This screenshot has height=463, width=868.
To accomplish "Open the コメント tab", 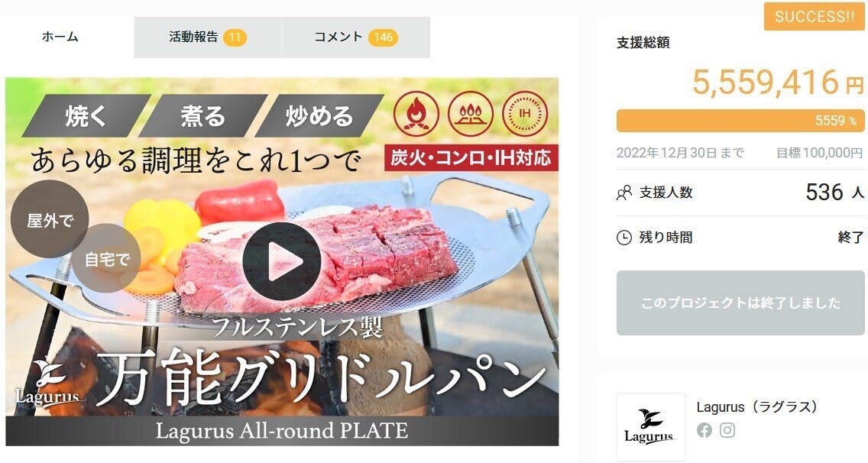I will [356, 37].
